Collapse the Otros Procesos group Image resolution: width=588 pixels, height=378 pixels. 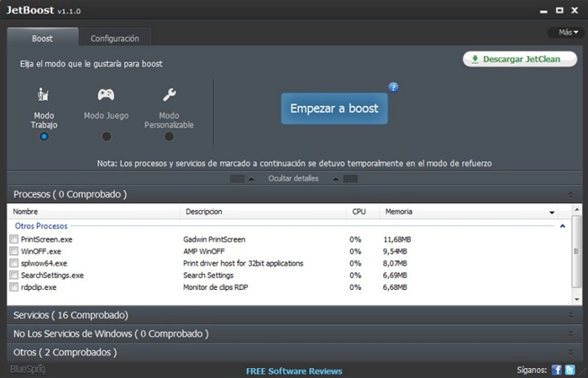(x=562, y=226)
